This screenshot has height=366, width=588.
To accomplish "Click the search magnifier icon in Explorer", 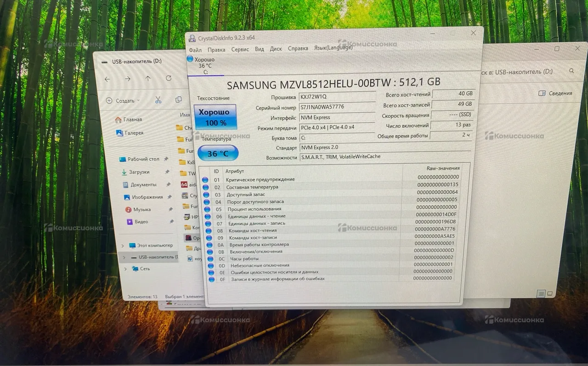I will pyautogui.click(x=571, y=71).
